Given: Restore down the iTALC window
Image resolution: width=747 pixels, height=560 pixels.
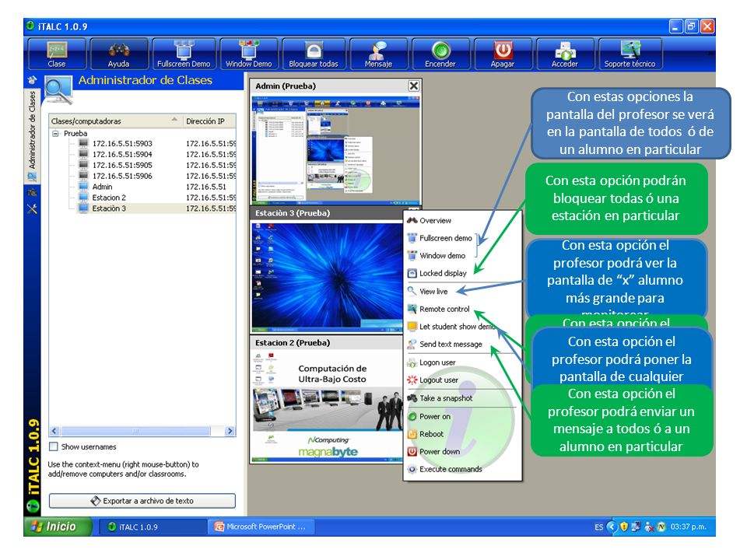Looking at the screenshot, I should [691, 26].
